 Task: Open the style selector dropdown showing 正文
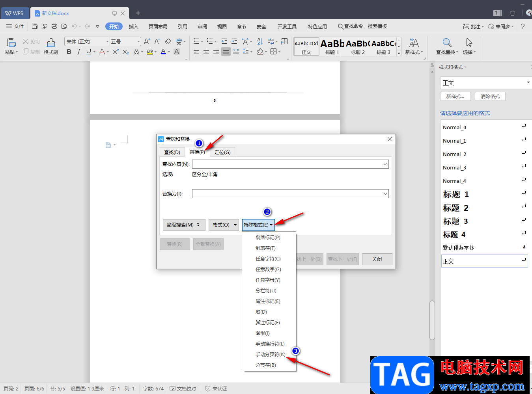click(528, 83)
